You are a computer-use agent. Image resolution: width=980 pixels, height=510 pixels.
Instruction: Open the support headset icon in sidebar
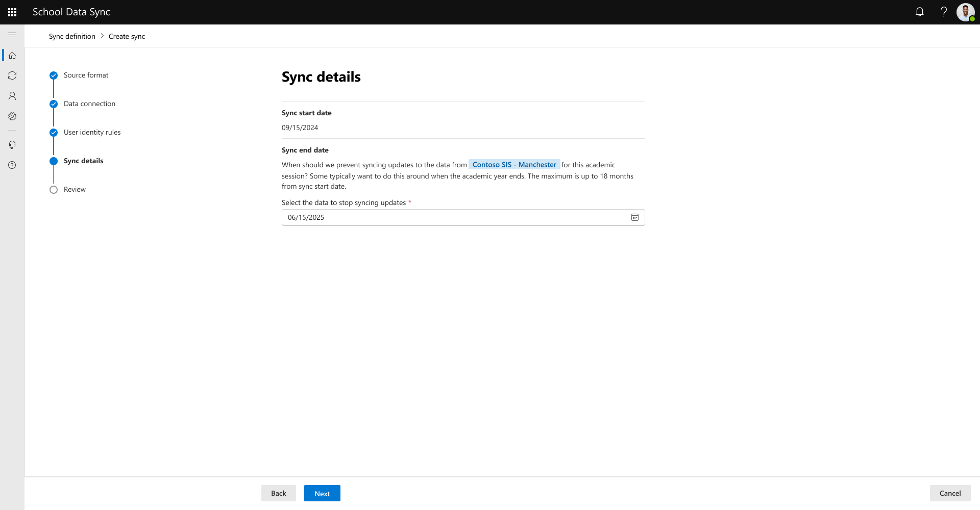(x=12, y=145)
